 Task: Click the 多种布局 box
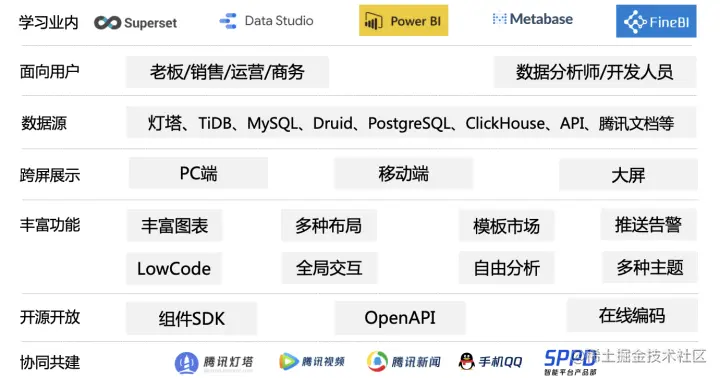point(329,226)
